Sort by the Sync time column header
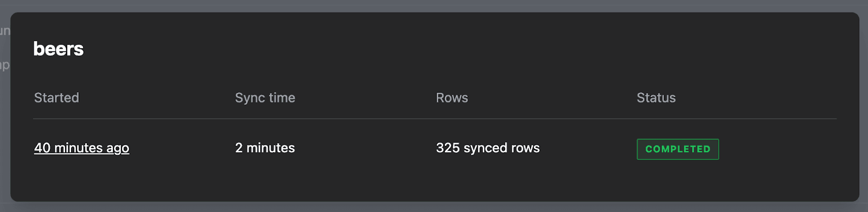 click(x=265, y=98)
